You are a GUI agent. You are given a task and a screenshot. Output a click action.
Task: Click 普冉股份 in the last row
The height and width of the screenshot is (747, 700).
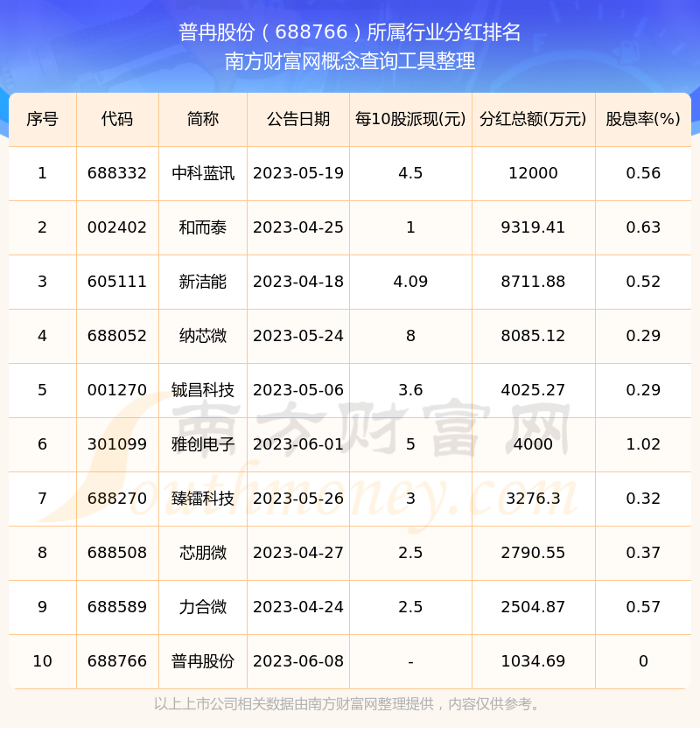point(203,661)
